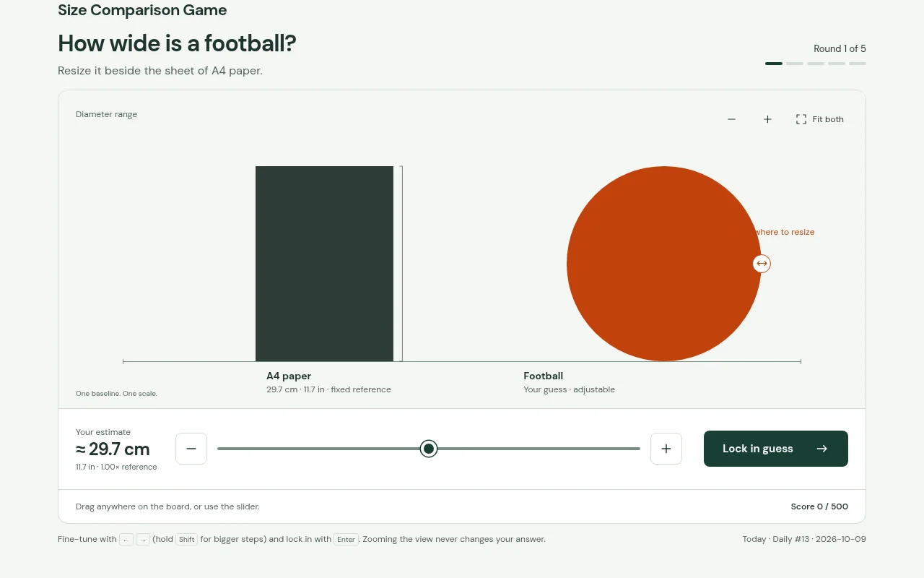Click the slider track left of the thumb
Image resolution: width=924 pixels, height=578 pixels.
point(318,449)
